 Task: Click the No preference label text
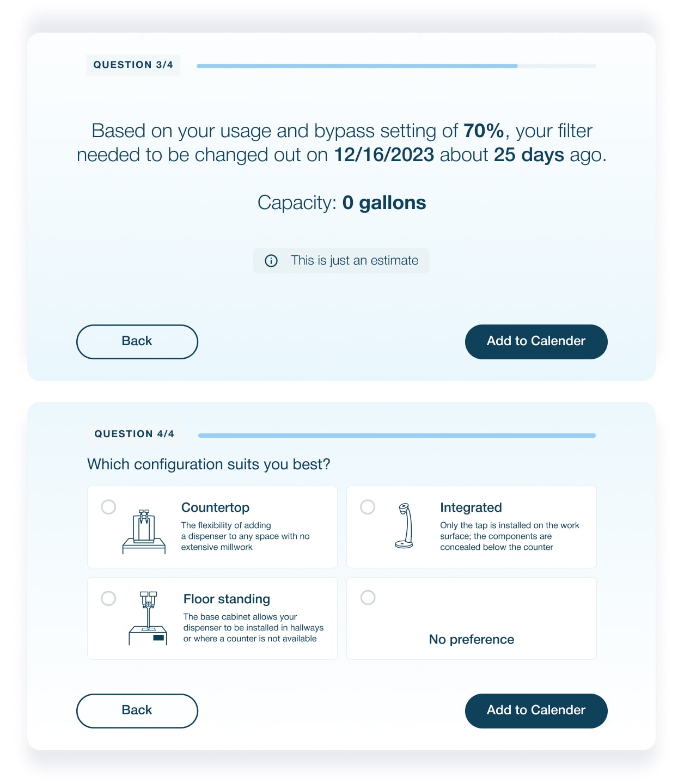(471, 639)
